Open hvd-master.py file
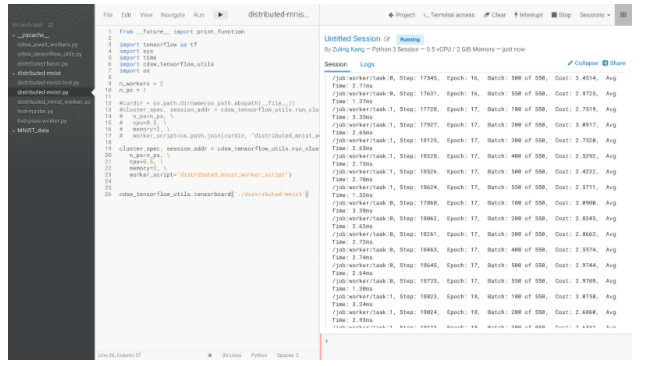The height and width of the screenshot is (366, 666). point(35,111)
